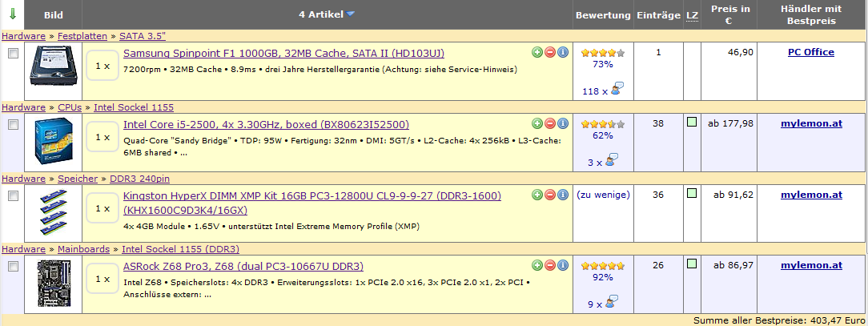Increase quantity of Intel Core i5-2500
The image size is (868, 326).
point(537,123)
